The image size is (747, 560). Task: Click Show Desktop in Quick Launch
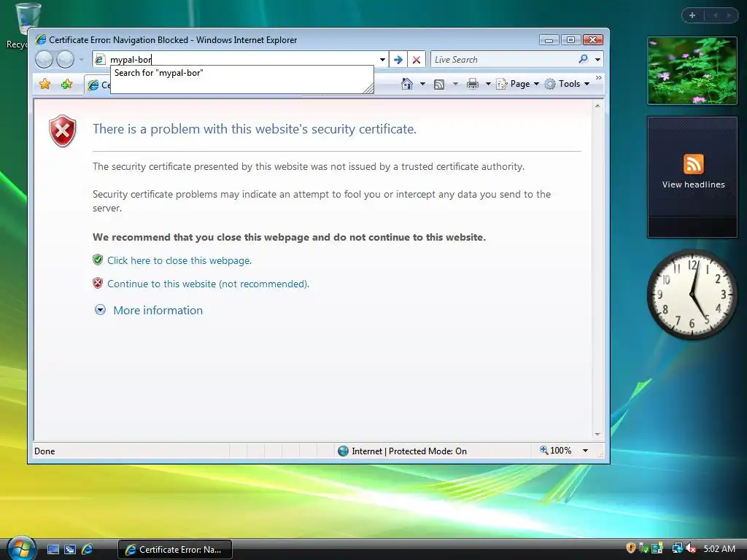53,550
